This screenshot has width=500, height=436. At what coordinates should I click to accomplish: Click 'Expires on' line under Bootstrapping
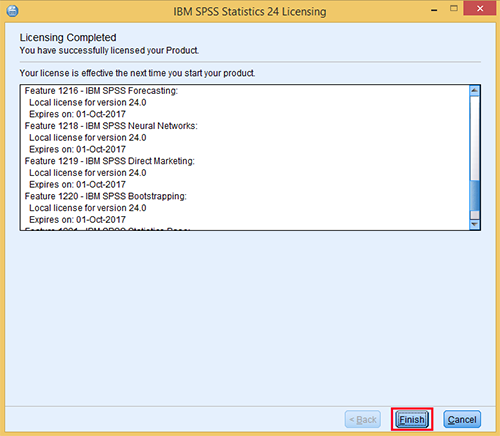[77, 219]
